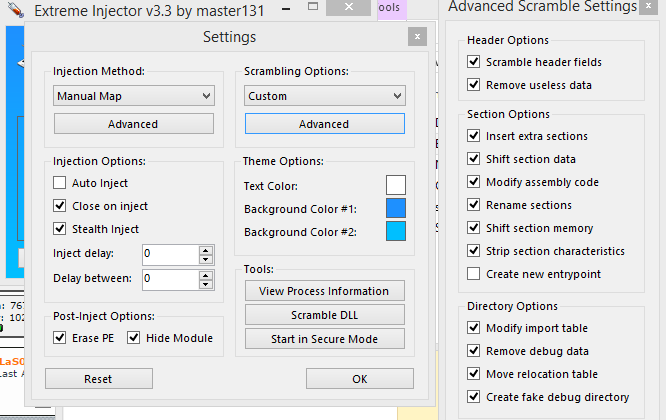This screenshot has width=666, height=420.
Task: Click View Process Information button
Action: pyautogui.click(x=325, y=291)
